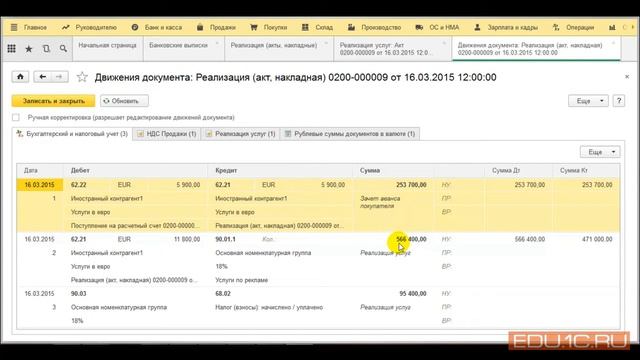
Task: Navigate forward with the right arrow
Action: [x=59, y=76]
